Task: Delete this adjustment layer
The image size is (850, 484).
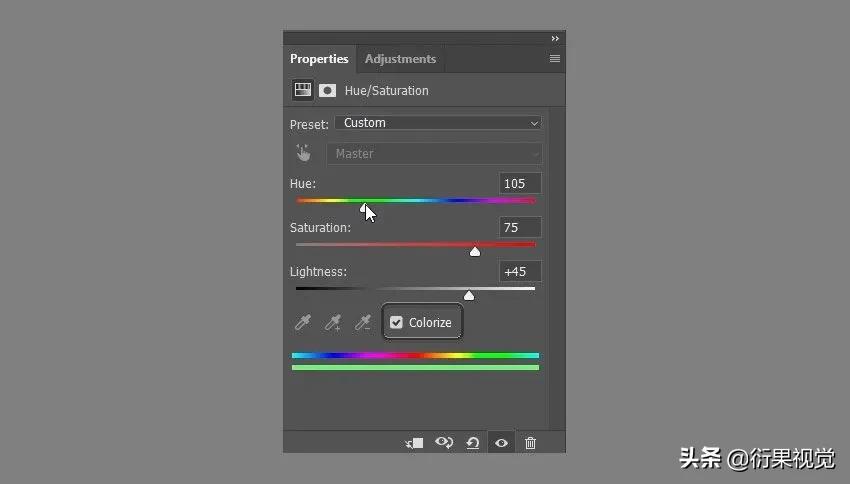Action: click(x=530, y=443)
